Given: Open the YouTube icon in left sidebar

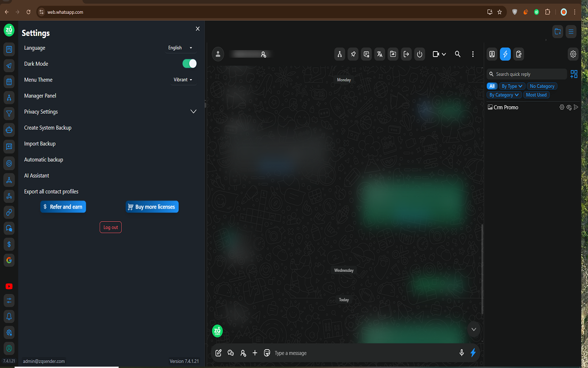Looking at the screenshot, I should [x=9, y=286].
